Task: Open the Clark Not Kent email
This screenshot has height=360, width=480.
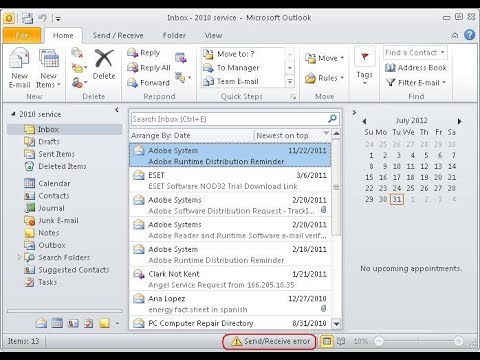Action: tap(230, 279)
